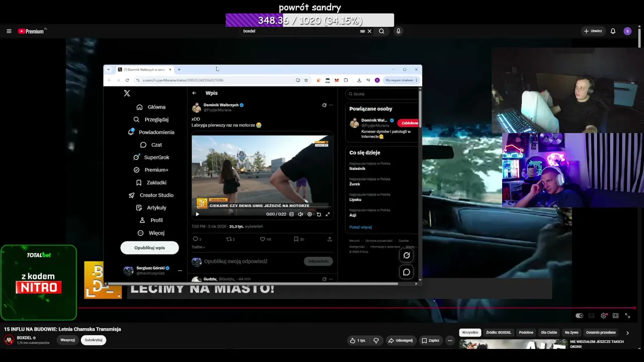Open Grok icon on Dominik Wałbrzych's post

click(x=324, y=105)
